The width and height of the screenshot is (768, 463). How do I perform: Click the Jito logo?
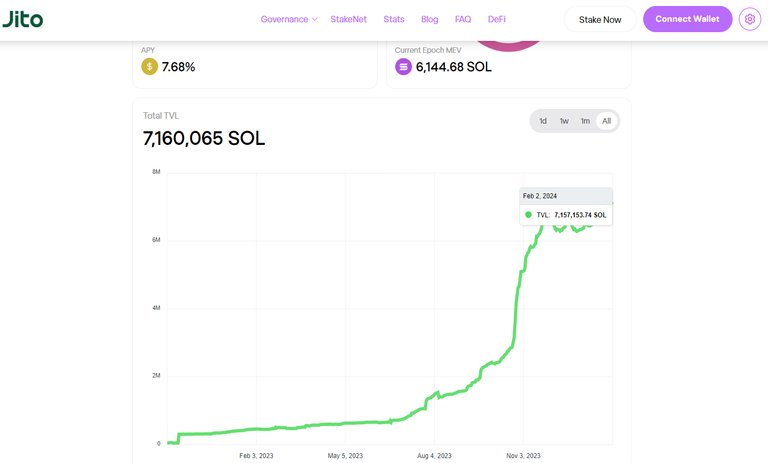tap(23, 19)
